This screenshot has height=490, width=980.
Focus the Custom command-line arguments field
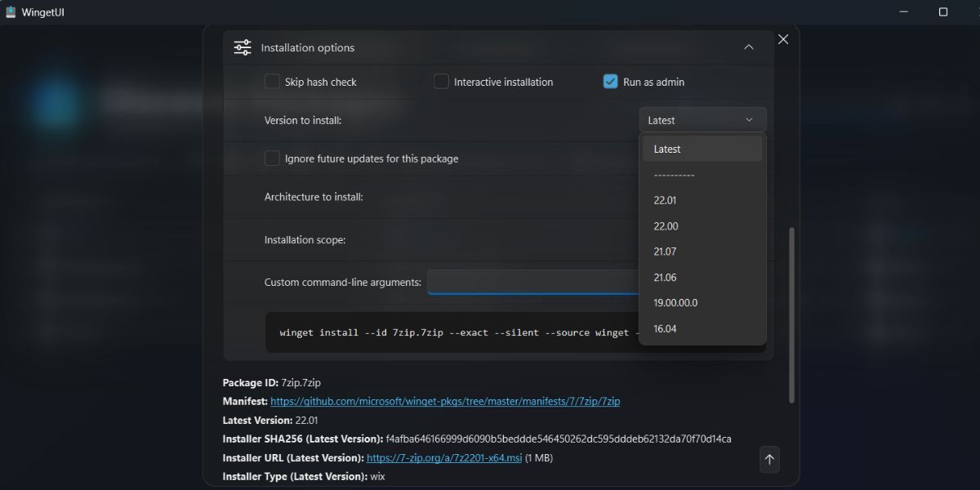[x=533, y=283]
